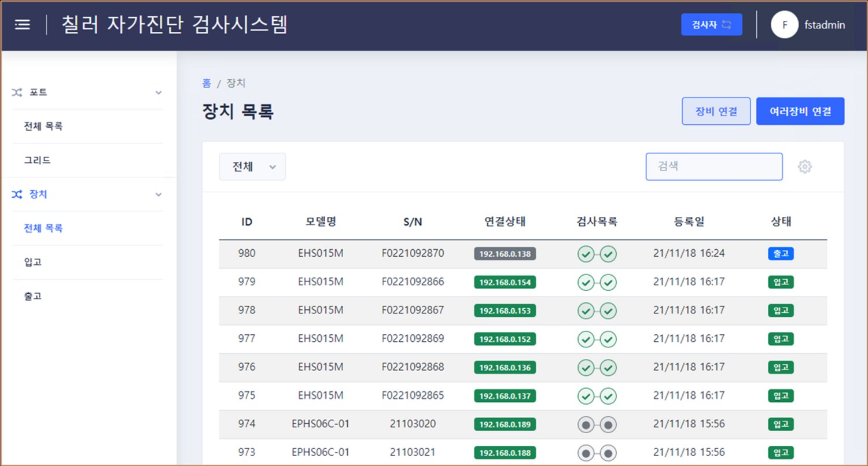Click the 검사목록 column header
The height and width of the screenshot is (466, 868).
[x=597, y=221]
